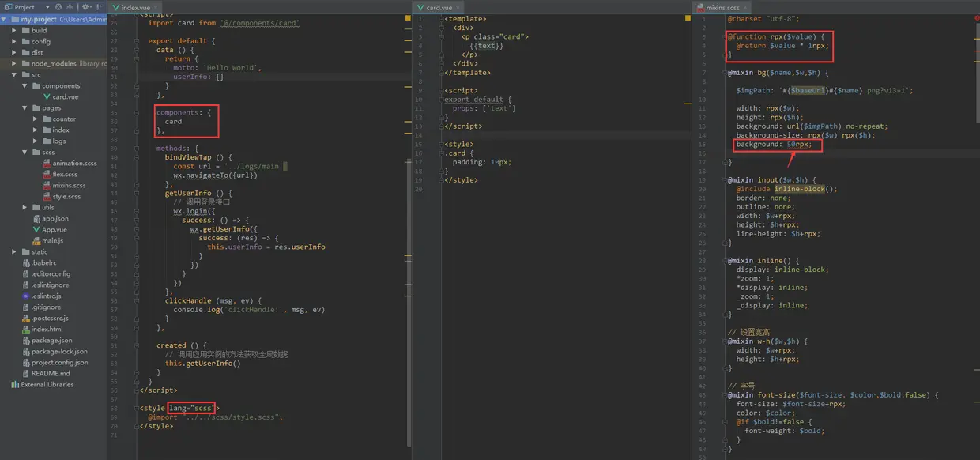Expand the static folder
This screenshot has height=460, width=980.
14,251
